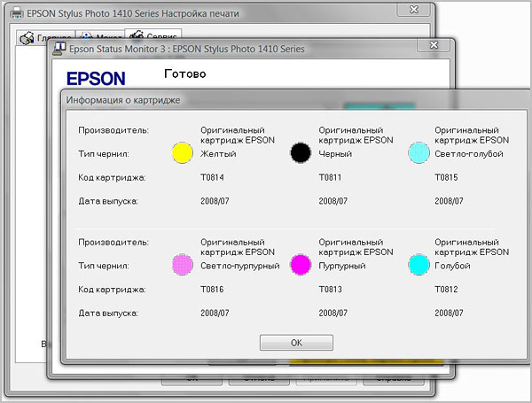Click the Готово status text
Screen dimensions: 532x403
pos(185,74)
